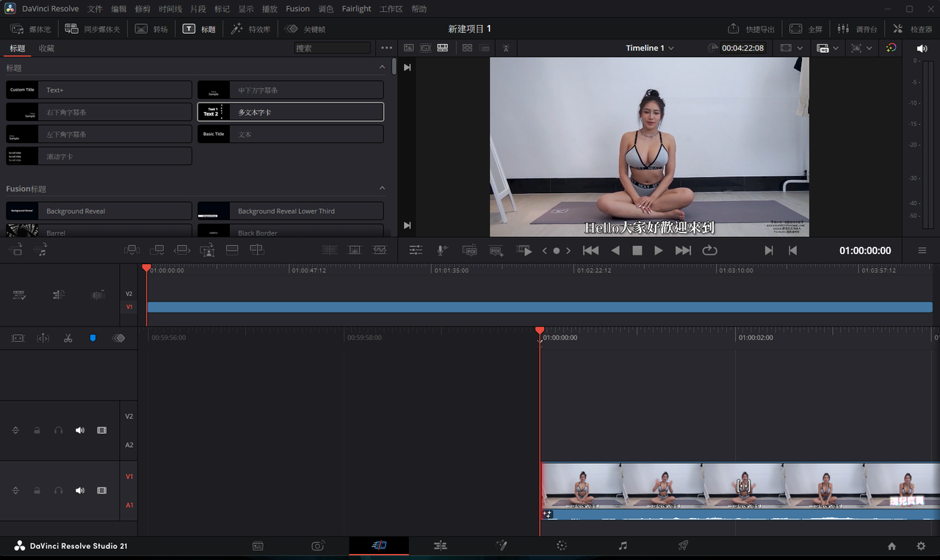Image resolution: width=940 pixels, height=560 pixels.
Task: Collapse the 标题 section chevron
Action: click(x=382, y=68)
